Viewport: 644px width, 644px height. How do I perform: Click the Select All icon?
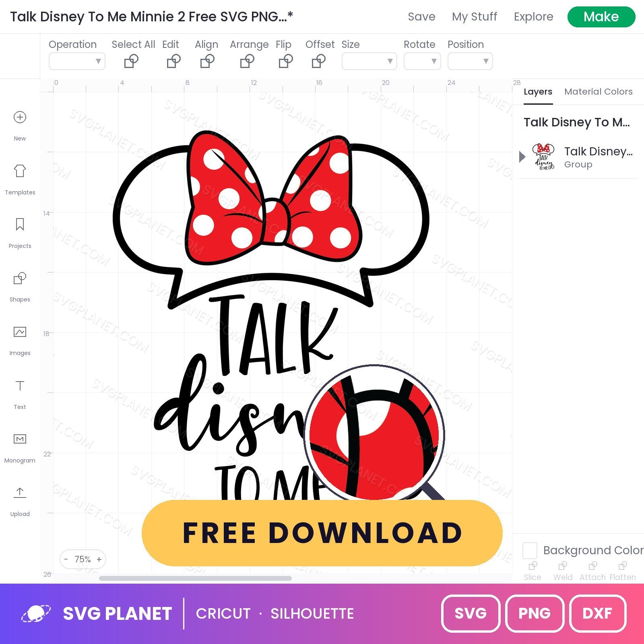coord(131,61)
